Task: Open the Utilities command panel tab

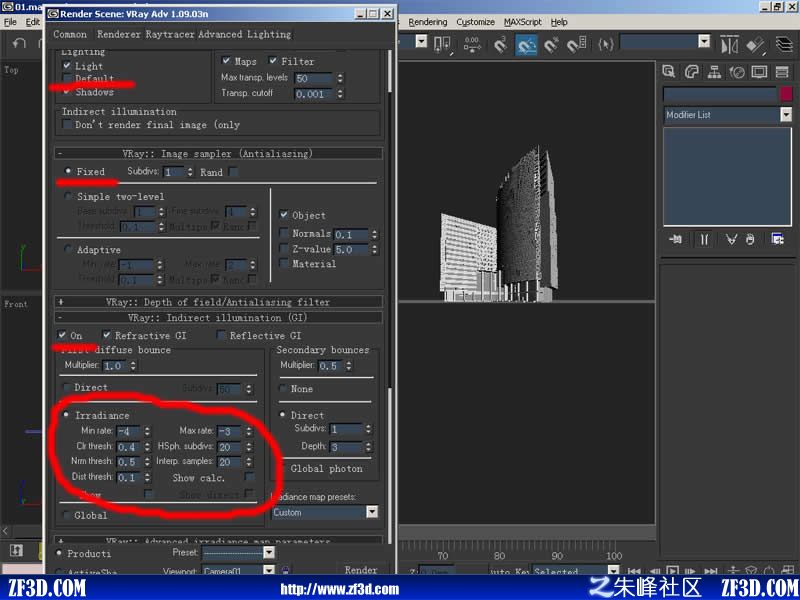Action: (x=782, y=71)
